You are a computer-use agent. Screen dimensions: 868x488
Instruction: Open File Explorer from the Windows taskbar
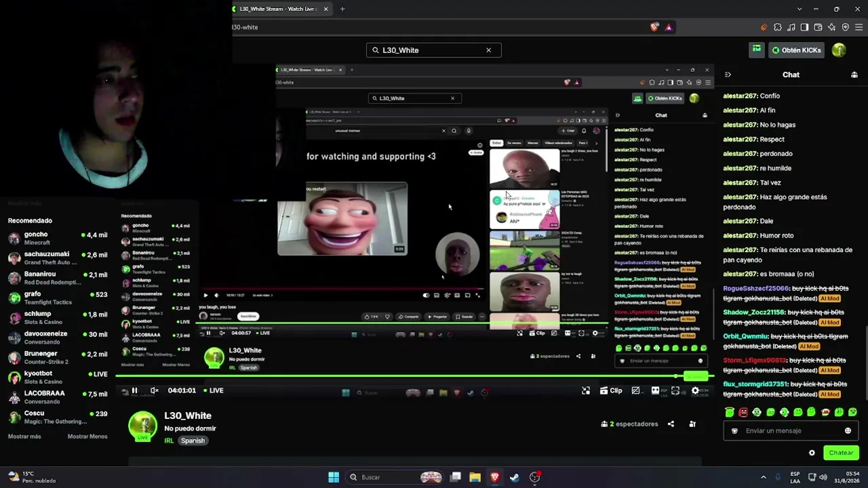475,477
